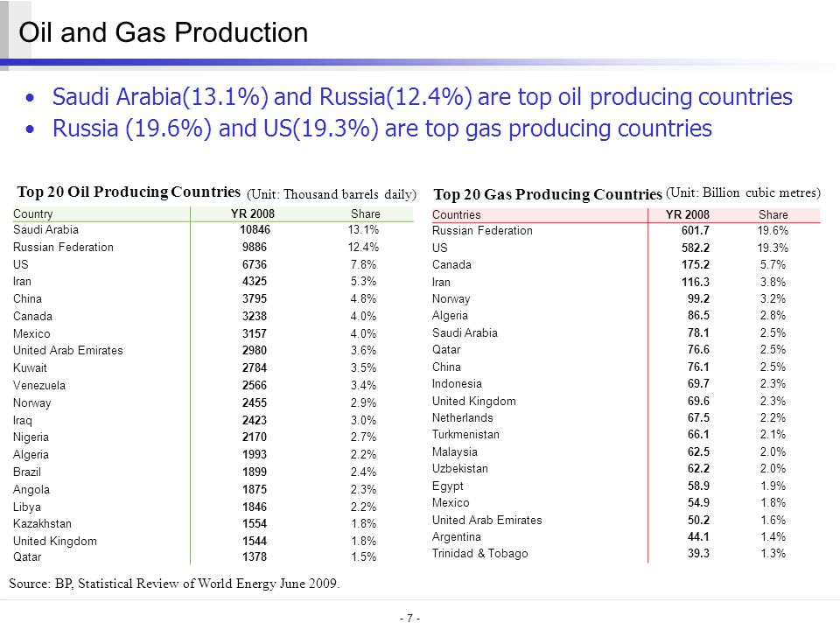Click 'Russian Federation' in the gas table

click(482, 231)
